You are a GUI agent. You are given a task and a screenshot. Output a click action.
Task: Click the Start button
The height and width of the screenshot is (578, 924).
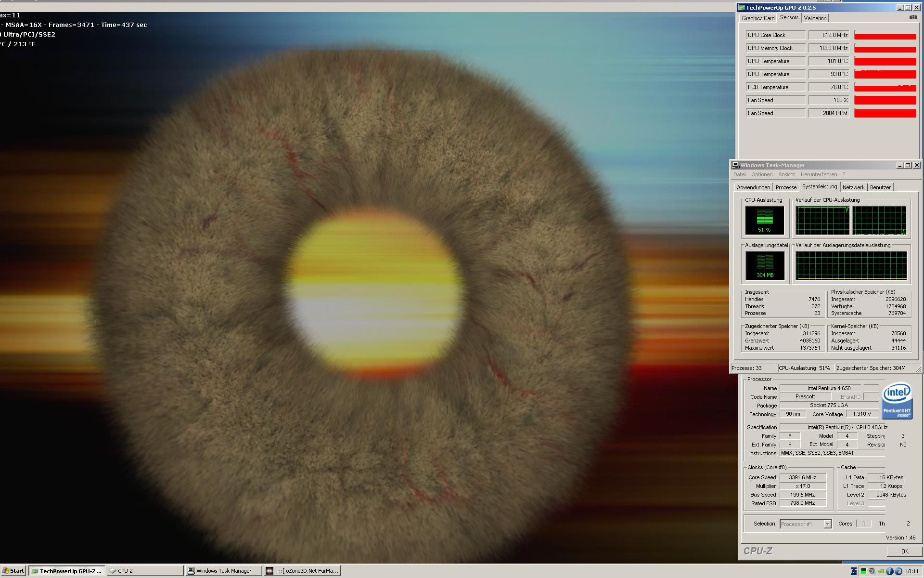tap(13, 571)
